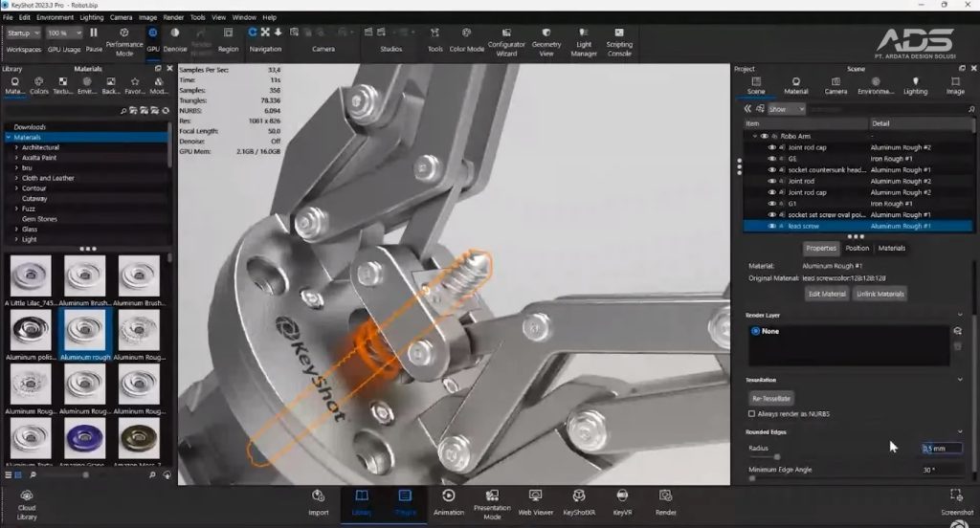Viewport: 980px width, 528px height.
Task: Expand the Architectural materials folder
Action: [16, 147]
